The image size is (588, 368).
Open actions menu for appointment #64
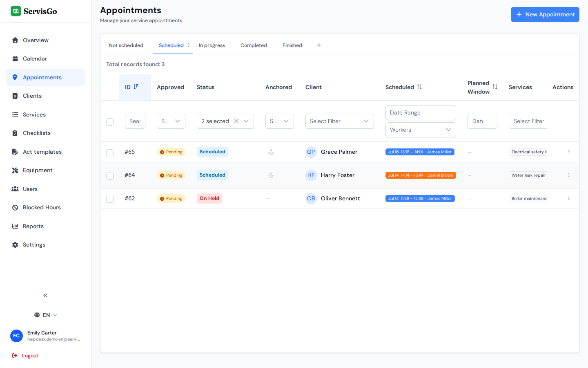coord(569,175)
